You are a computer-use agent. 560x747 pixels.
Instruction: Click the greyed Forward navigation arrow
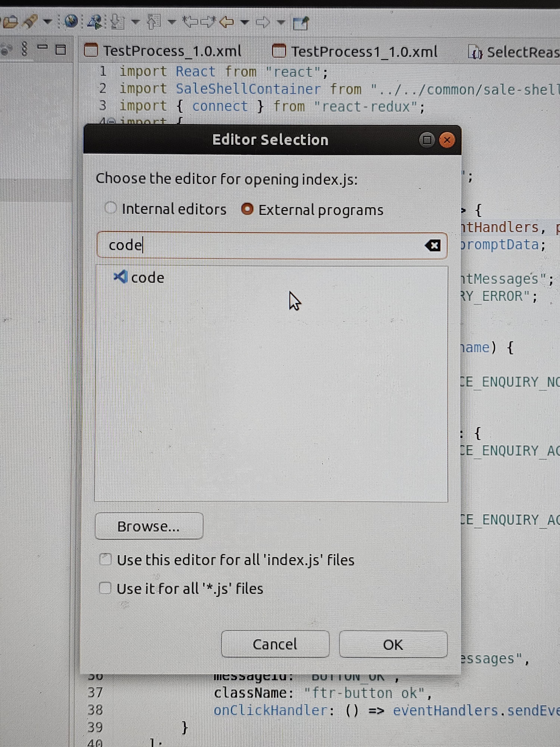click(x=263, y=23)
